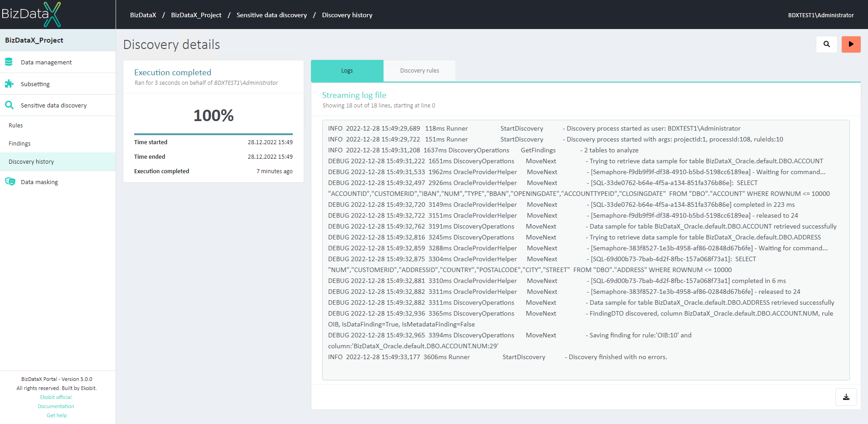This screenshot has width=868, height=424.
Task: Click the BDXTEST1\Administrator user label
Action: (821, 15)
